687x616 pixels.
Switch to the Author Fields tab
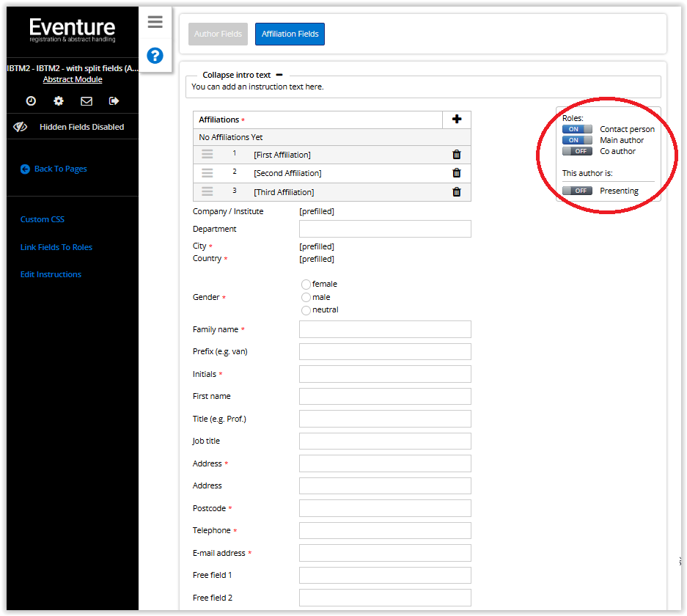pos(218,34)
